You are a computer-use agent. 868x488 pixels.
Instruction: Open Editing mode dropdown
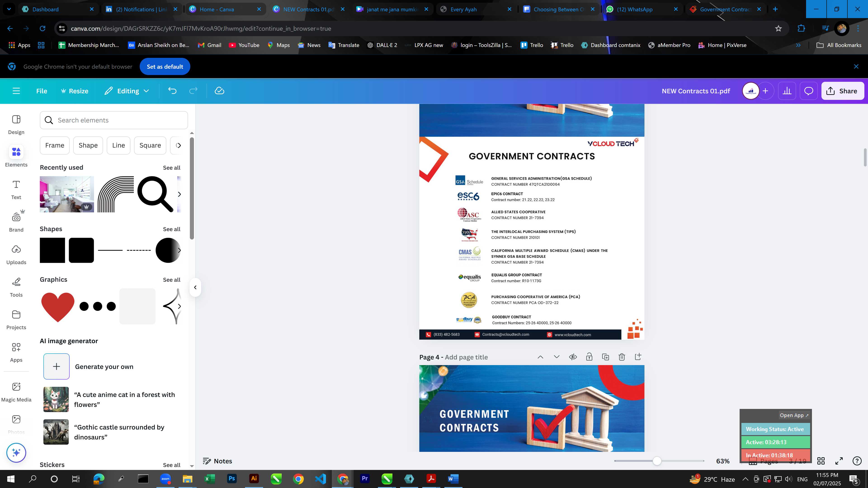127,91
